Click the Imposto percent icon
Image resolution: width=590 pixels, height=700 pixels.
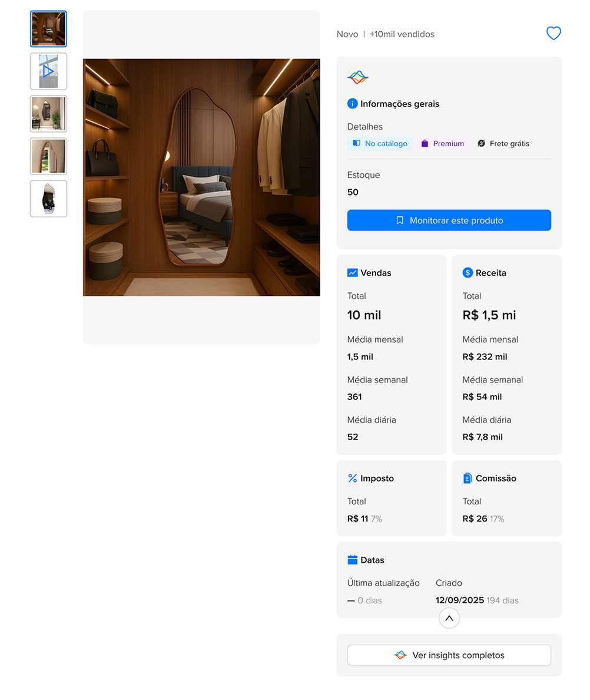(353, 478)
